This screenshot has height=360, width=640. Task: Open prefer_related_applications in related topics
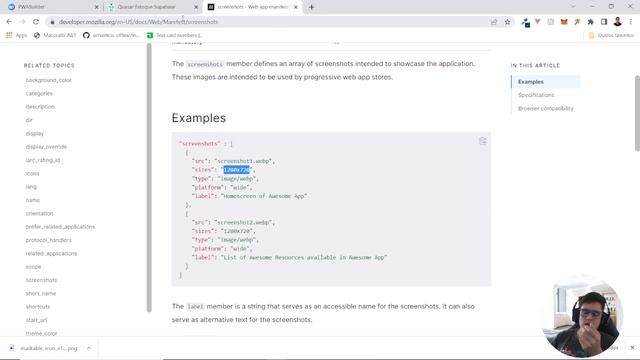[x=60, y=227]
